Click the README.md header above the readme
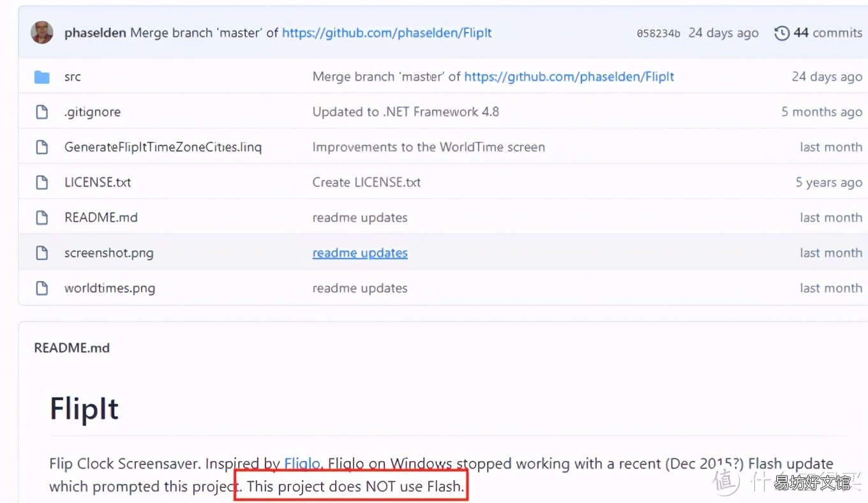The image size is (868, 503). click(72, 349)
